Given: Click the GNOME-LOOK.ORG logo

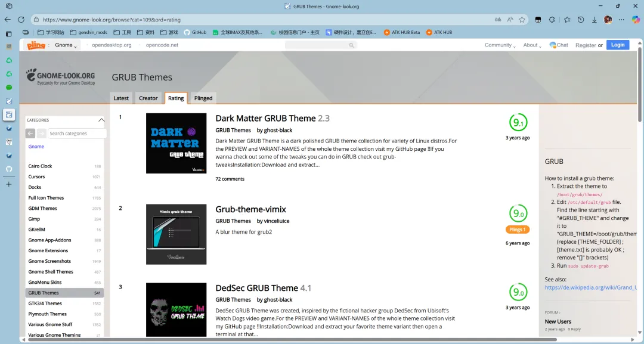Looking at the screenshot, I should 60,77.
